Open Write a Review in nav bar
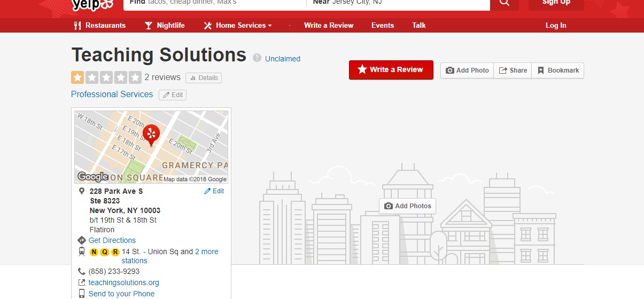This screenshot has width=644, height=299. click(x=329, y=25)
